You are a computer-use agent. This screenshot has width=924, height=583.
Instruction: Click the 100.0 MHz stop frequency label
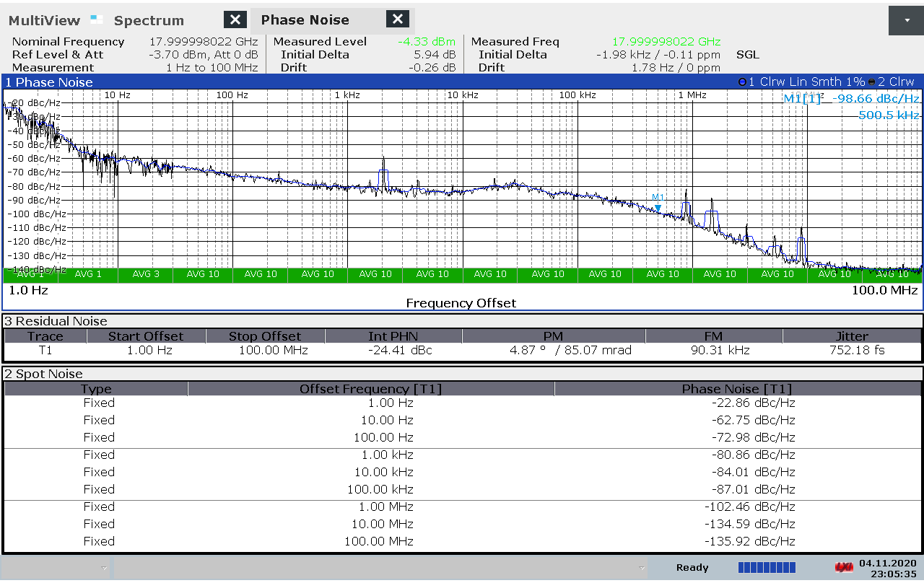[884, 290]
